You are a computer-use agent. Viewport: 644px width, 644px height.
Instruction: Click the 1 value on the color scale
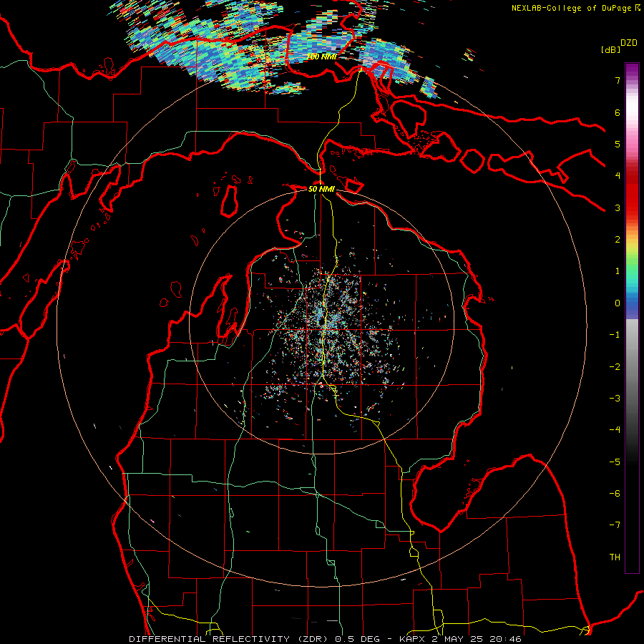[618, 271]
